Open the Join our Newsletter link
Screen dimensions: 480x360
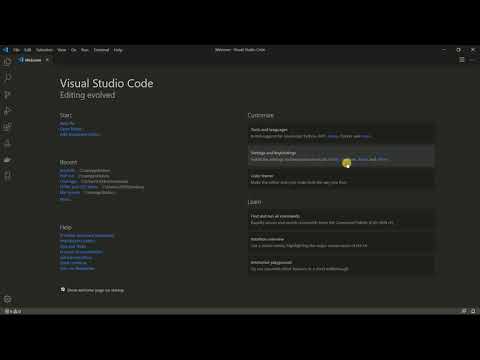[x=77, y=268]
